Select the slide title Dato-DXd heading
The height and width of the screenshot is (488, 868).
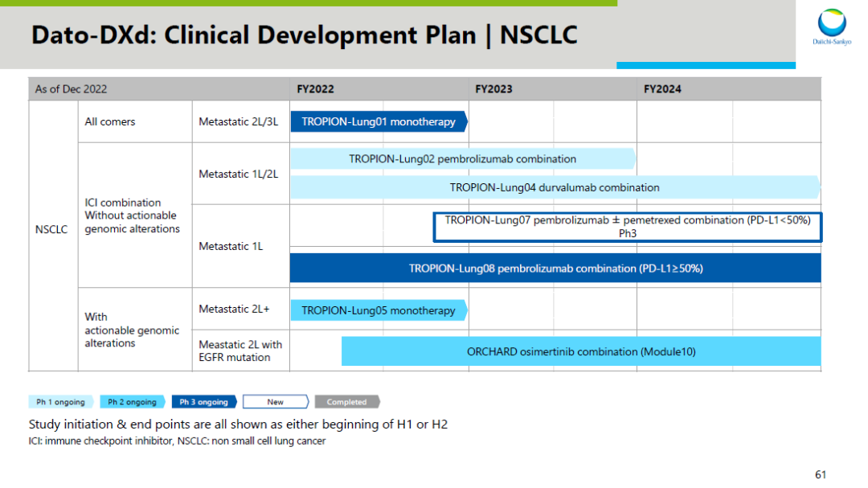coord(304,35)
